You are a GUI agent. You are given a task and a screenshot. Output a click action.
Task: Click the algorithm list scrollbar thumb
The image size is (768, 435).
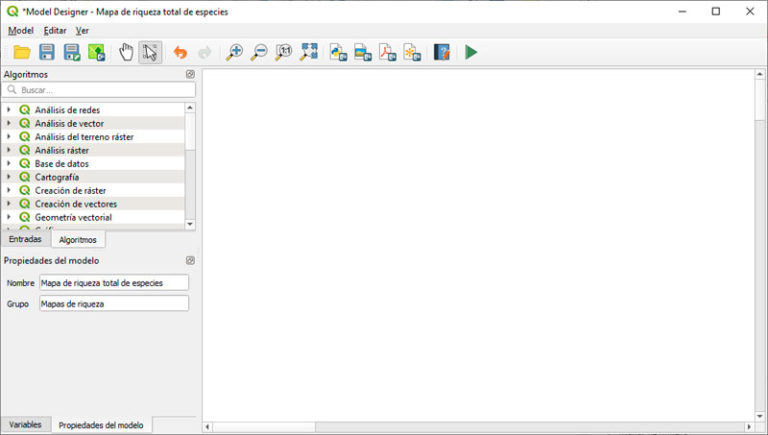point(190,131)
